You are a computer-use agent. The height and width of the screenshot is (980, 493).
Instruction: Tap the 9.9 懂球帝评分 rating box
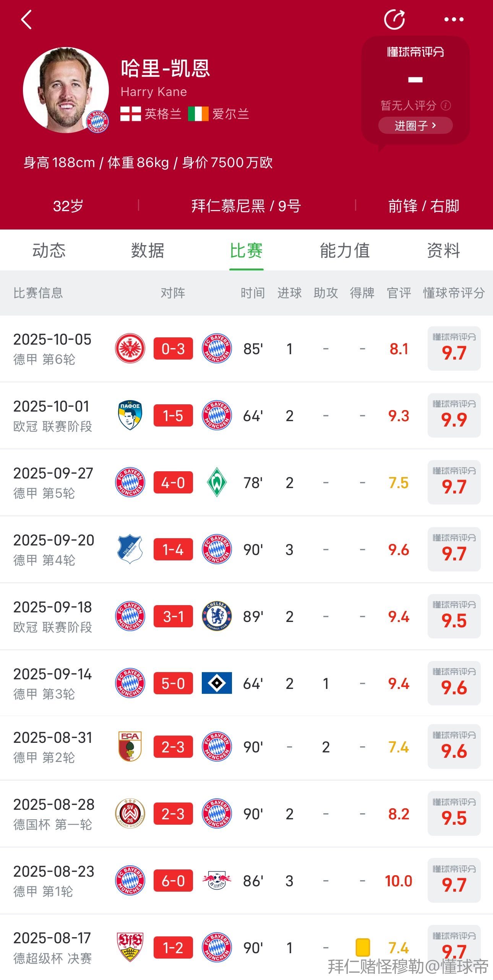tap(454, 415)
